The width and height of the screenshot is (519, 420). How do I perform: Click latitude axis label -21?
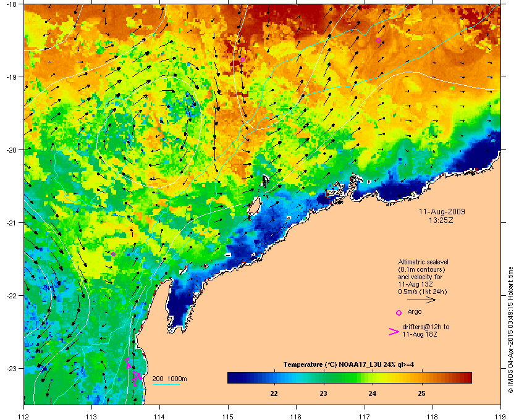(11, 223)
